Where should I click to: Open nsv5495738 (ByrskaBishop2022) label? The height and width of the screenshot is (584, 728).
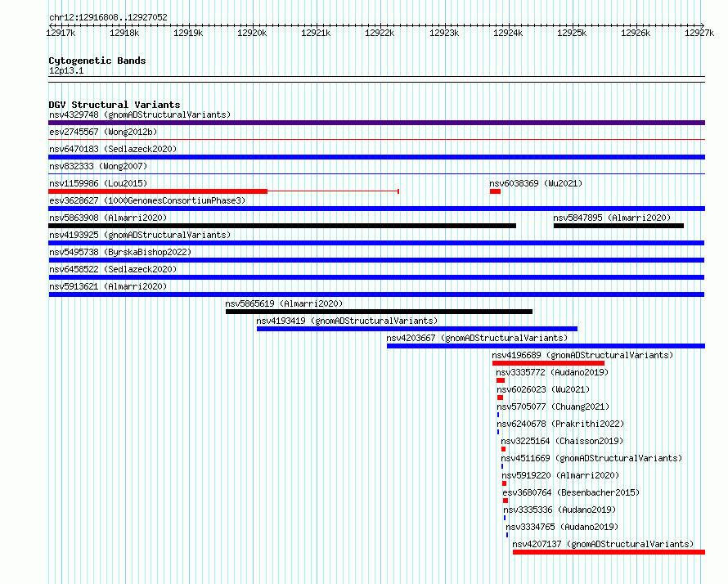pyautogui.click(x=120, y=252)
